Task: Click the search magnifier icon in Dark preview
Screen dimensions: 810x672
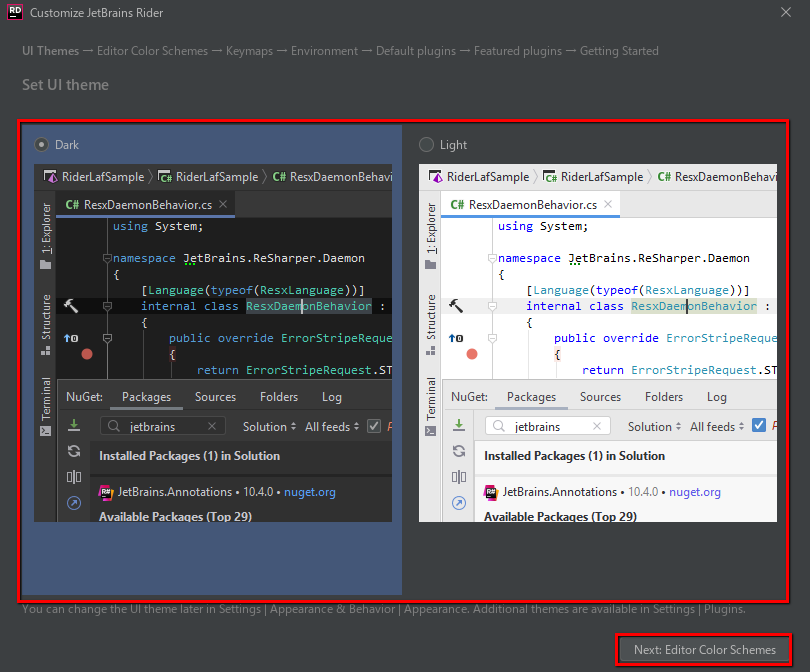Action: [x=114, y=426]
